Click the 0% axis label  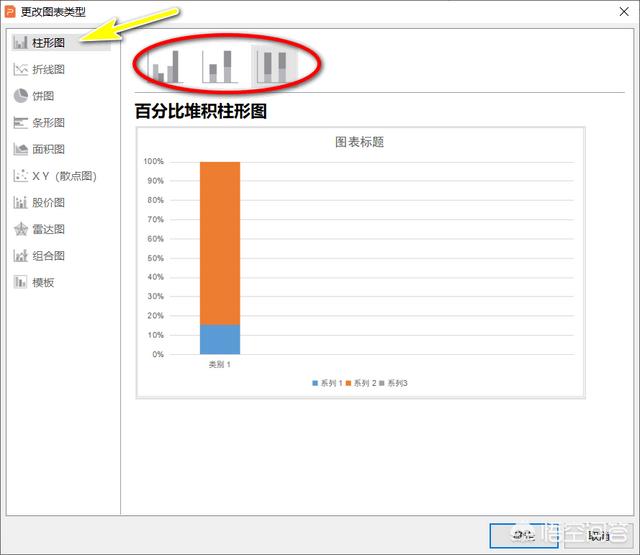tap(158, 355)
